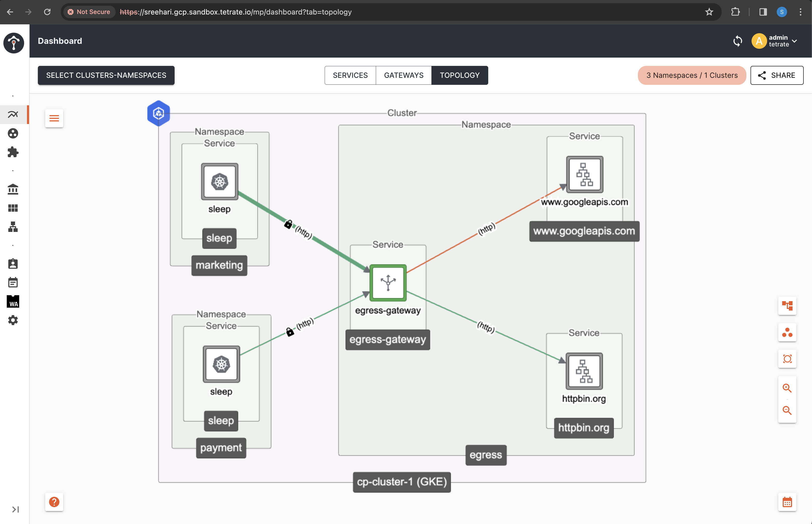Click lock icon on payment sleep edge
Screen dimensions: 812x524
(290, 332)
